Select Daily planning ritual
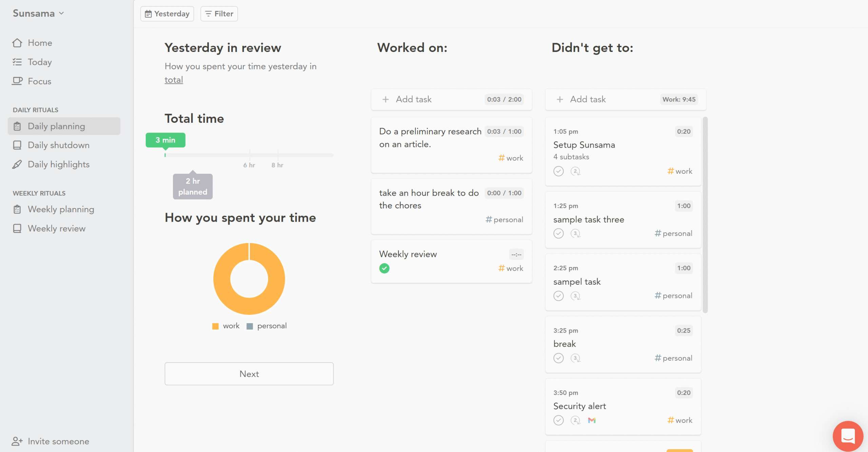Image resolution: width=868 pixels, height=452 pixels. point(64,126)
